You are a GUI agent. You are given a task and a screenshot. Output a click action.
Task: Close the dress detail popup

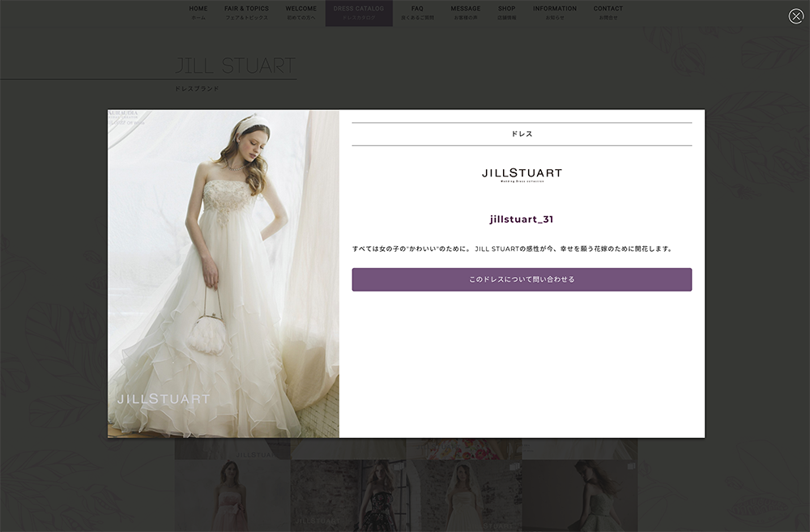[796, 16]
